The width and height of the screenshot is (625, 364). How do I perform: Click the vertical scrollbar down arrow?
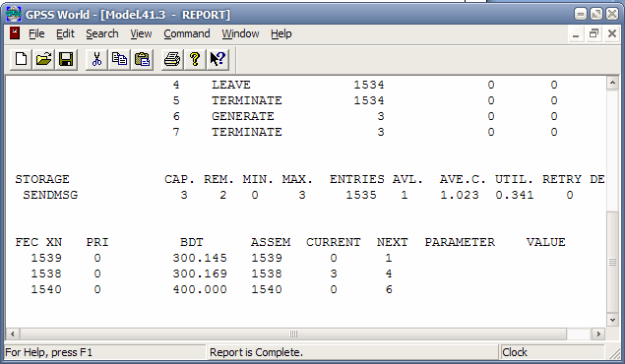(612, 320)
